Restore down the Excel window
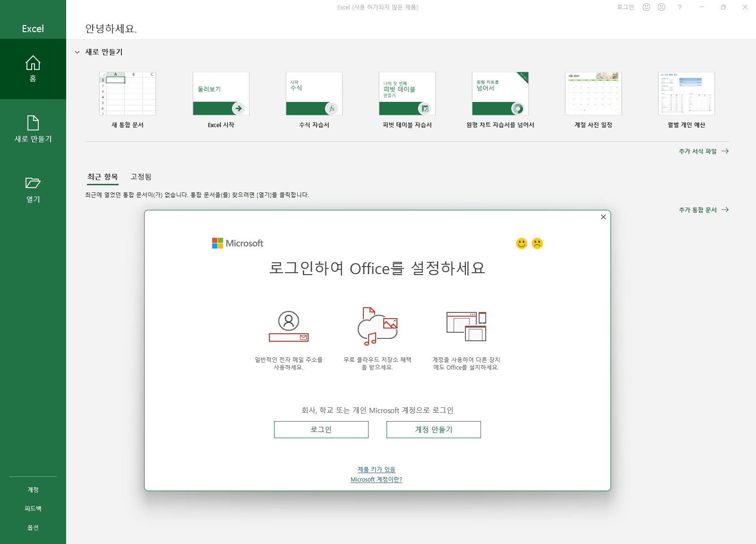This screenshot has height=544, width=756. click(723, 7)
